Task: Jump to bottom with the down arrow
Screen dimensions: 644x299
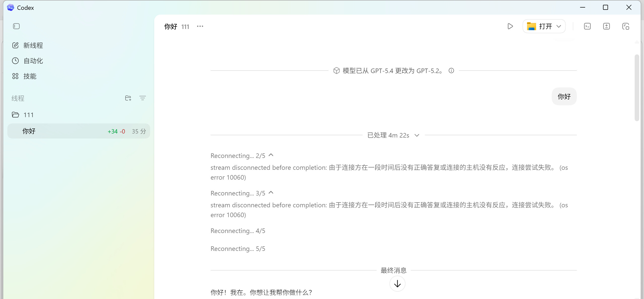Action: (397, 284)
